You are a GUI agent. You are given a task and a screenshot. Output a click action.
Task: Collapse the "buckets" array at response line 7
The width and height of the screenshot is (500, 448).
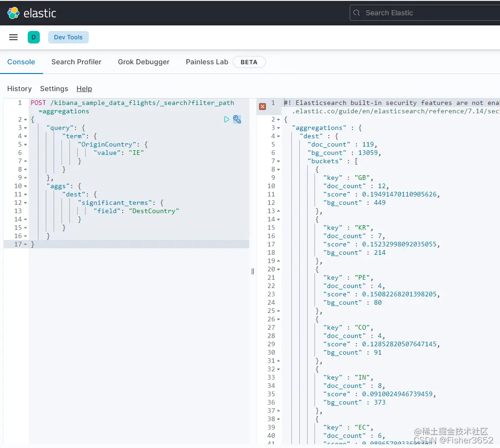click(x=278, y=161)
